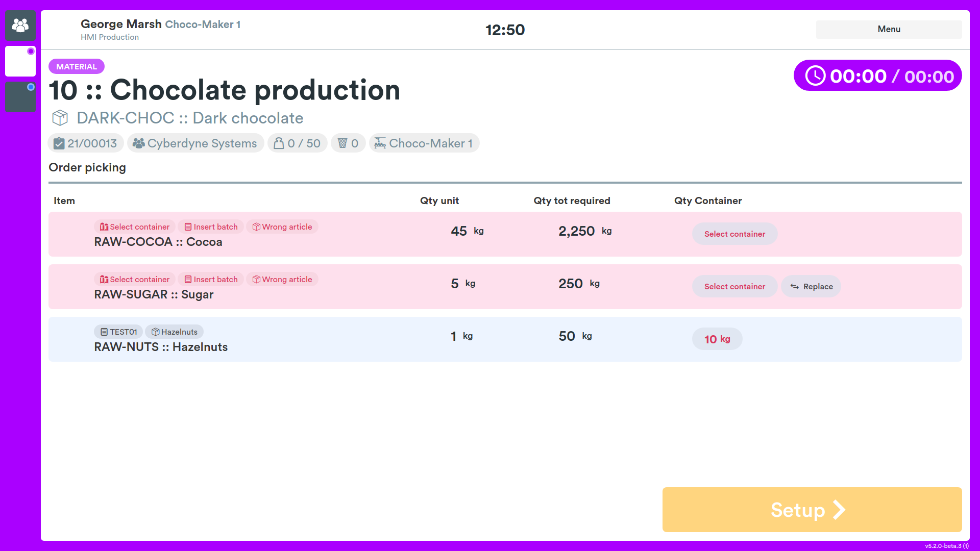Open the operators group icon in sidebar
Viewport: 980px width, 551px height.
point(20,25)
